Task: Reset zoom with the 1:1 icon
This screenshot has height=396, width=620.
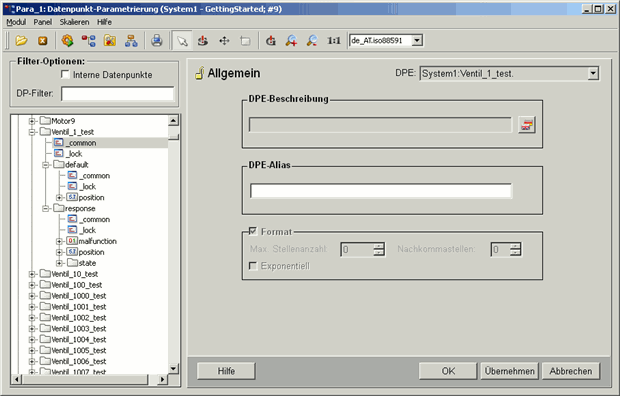Action: point(334,40)
